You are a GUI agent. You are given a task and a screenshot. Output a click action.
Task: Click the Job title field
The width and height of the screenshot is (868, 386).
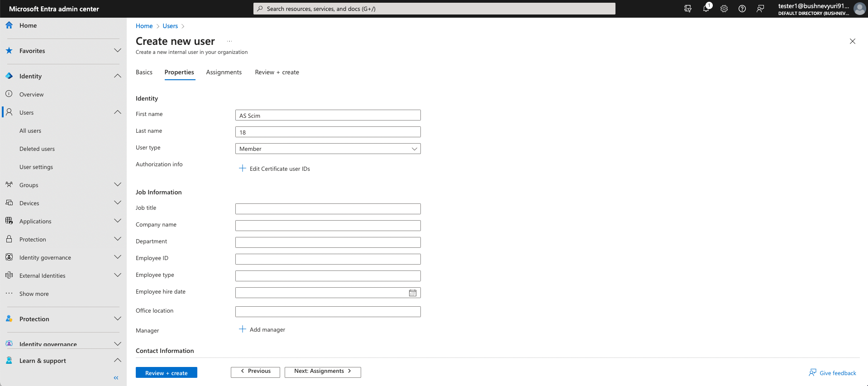click(x=328, y=209)
